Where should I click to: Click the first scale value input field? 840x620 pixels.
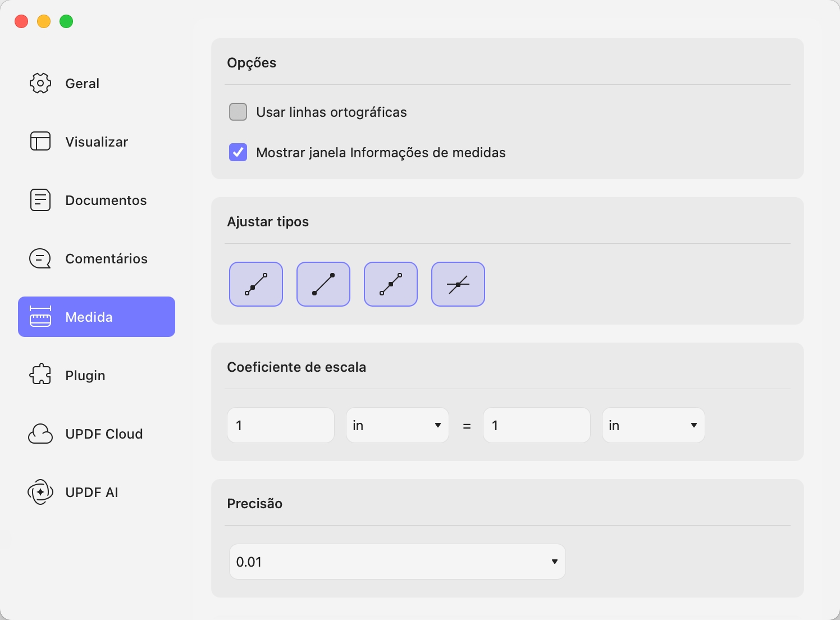281,425
